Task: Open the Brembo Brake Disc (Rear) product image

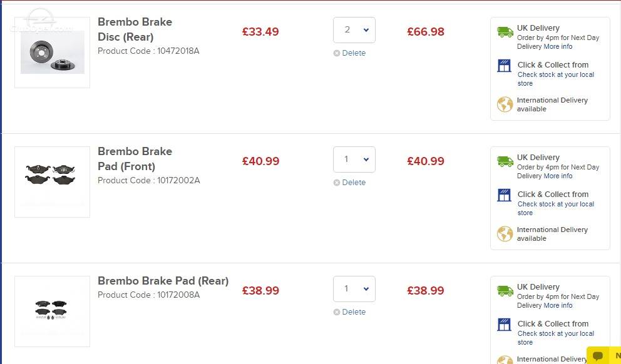Action: click(53, 53)
